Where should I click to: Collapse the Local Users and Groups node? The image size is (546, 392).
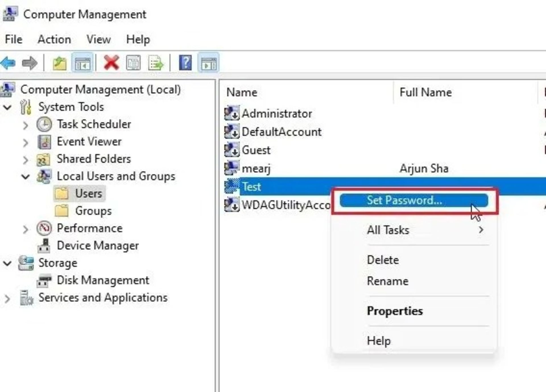coord(26,177)
